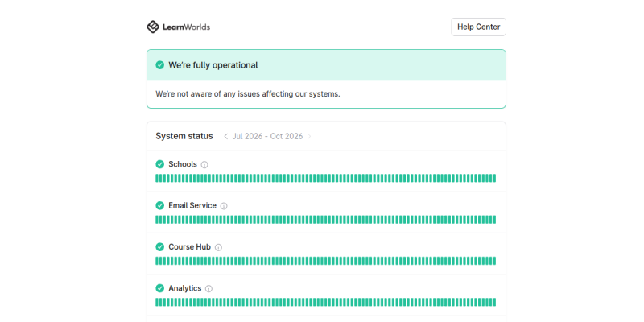Screen dimensions: 644x322
Task: Click the Course Hub status check icon
Action: 159,247
